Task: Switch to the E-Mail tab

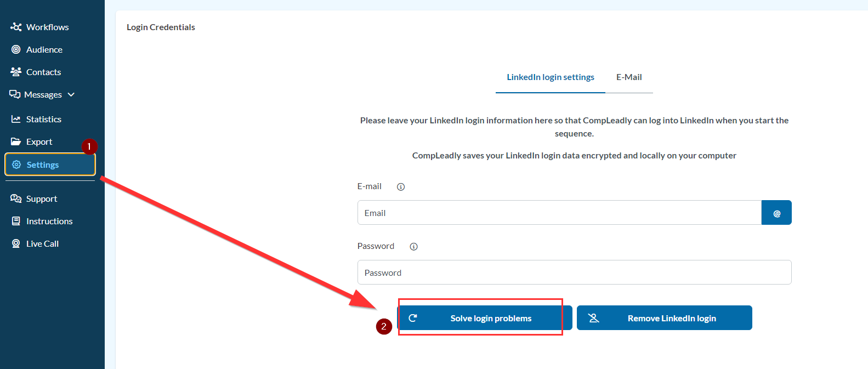Action: [629, 77]
